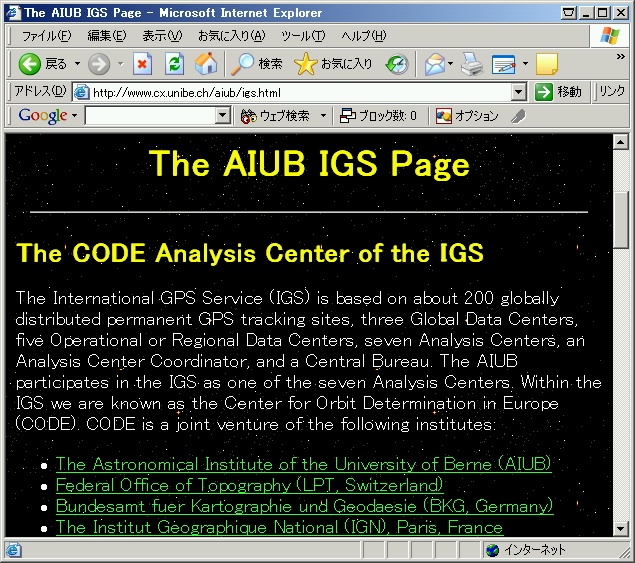The width and height of the screenshot is (635, 563).
Task: Expand the address bar URL dropdown
Action: (518, 92)
